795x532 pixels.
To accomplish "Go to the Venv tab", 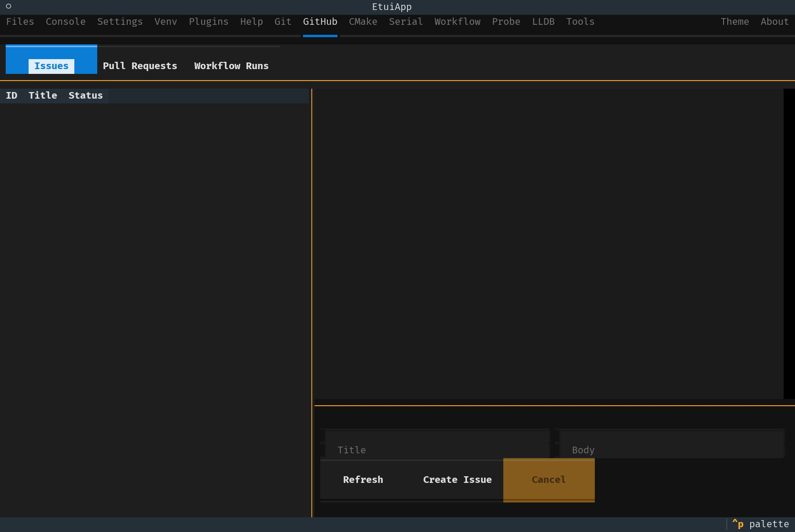I will point(166,21).
